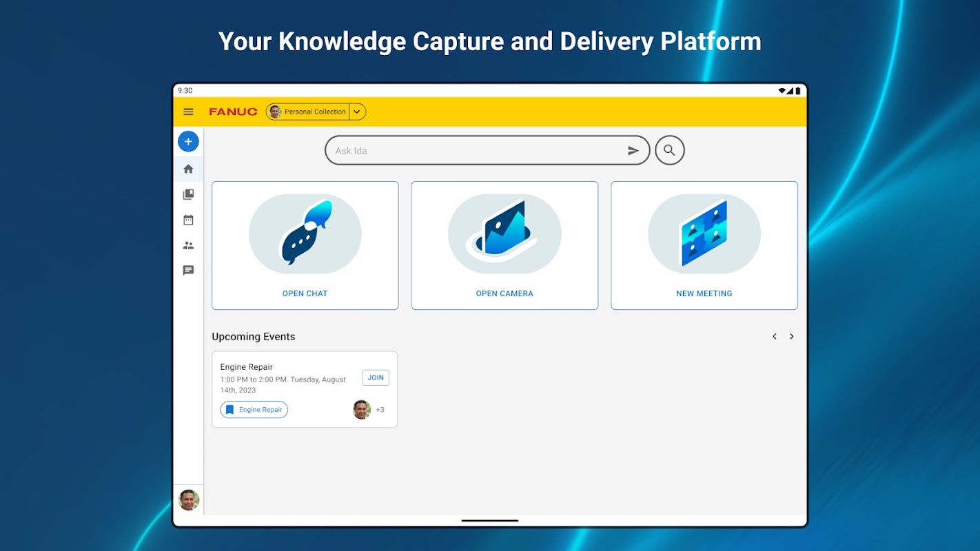This screenshot has height=551, width=980.
Task: Click the blue plus create button
Action: coord(188,141)
